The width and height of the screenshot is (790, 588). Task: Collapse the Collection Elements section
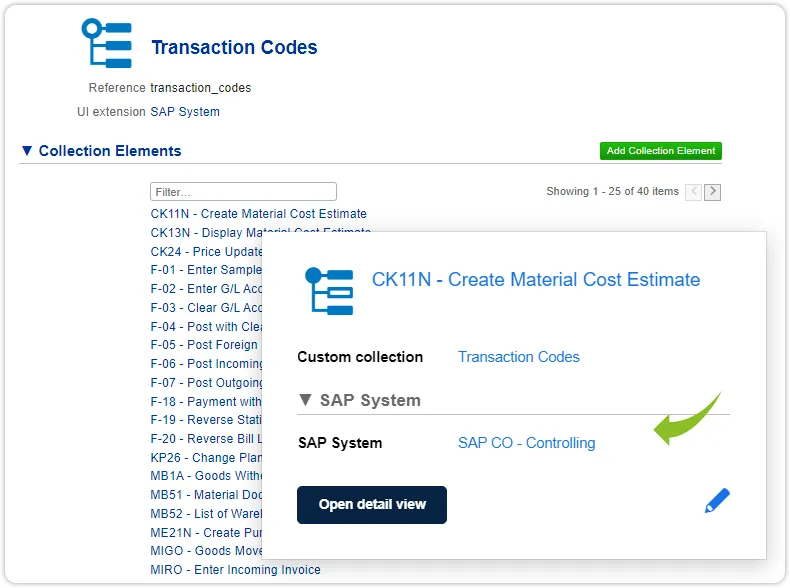[x=27, y=151]
